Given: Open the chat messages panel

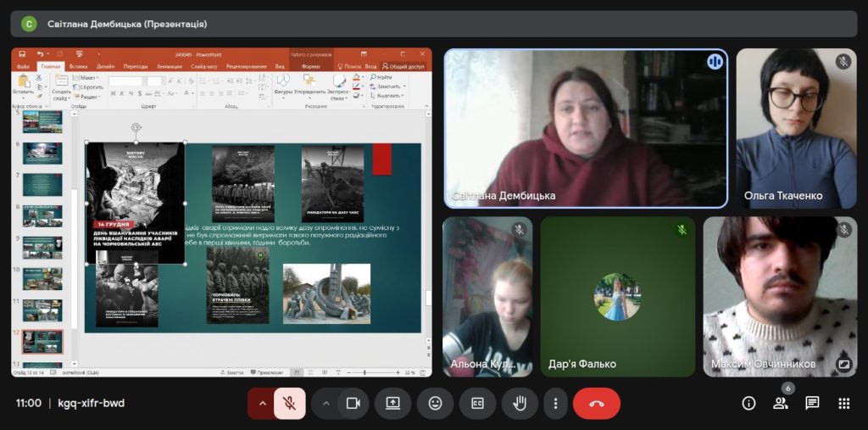Looking at the screenshot, I should pyautogui.click(x=812, y=404).
